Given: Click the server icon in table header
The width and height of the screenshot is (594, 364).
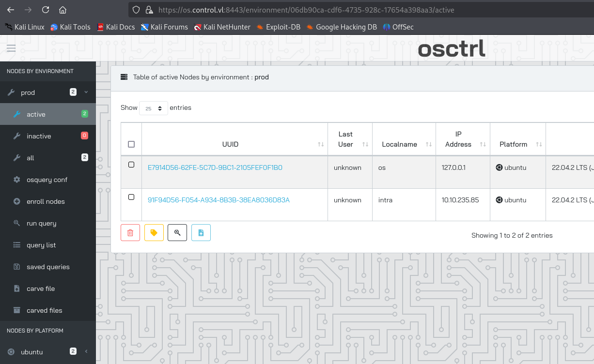Looking at the screenshot, I should tap(124, 77).
